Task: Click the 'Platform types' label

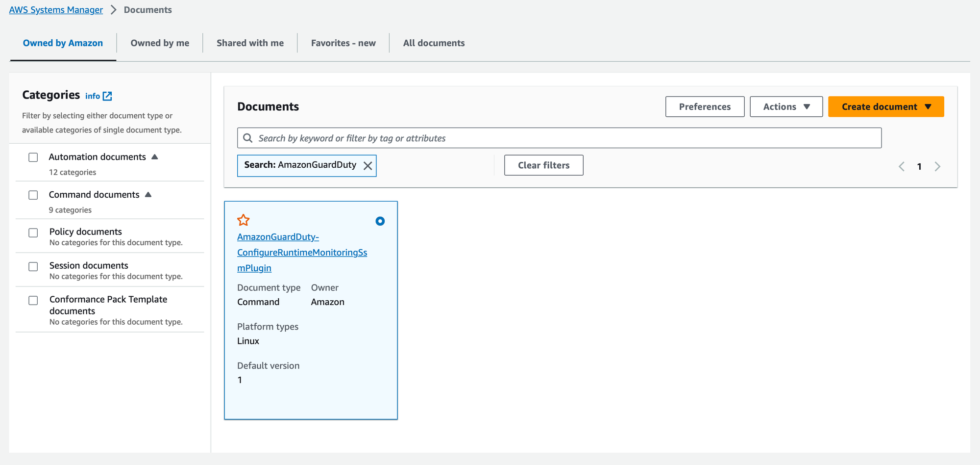Action: 268,327
